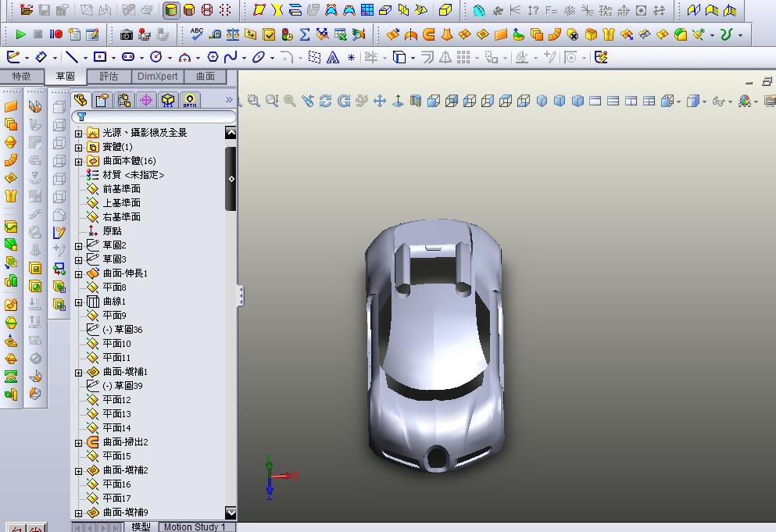Click the Front view cube icon
This screenshot has width=776, height=532.
[x=434, y=101]
